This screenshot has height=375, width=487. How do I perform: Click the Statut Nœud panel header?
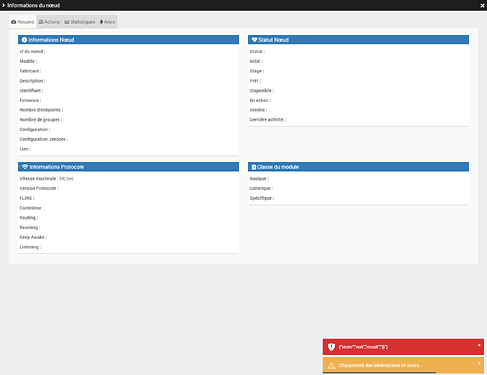[x=358, y=40]
